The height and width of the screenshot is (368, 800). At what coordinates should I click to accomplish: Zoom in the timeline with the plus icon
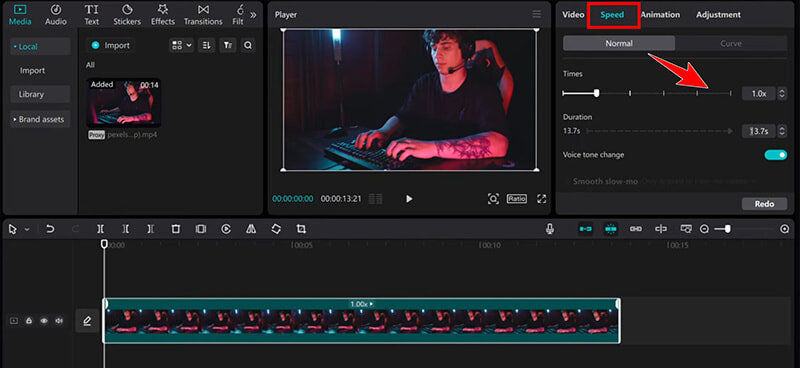pos(785,229)
